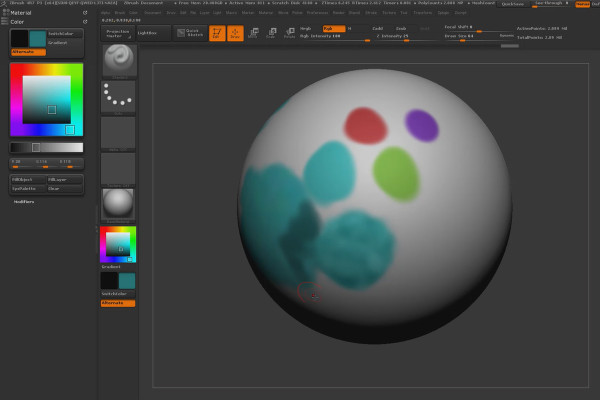
Task: Click Material palette grip handle icon
Action: click(x=5, y=12)
